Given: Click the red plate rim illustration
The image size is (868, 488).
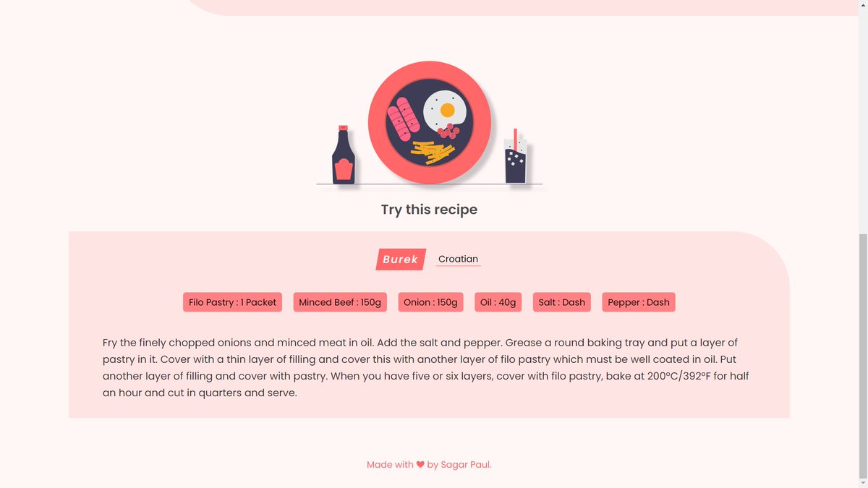Looking at the screenshot, I should click(x=430, y=122).
